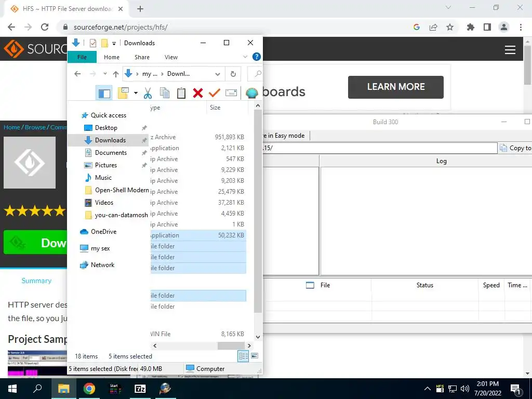The width and height of the screenshot is (532, 399).
Task: Expand the Explorer ribbon chevron
Action: 245,57
